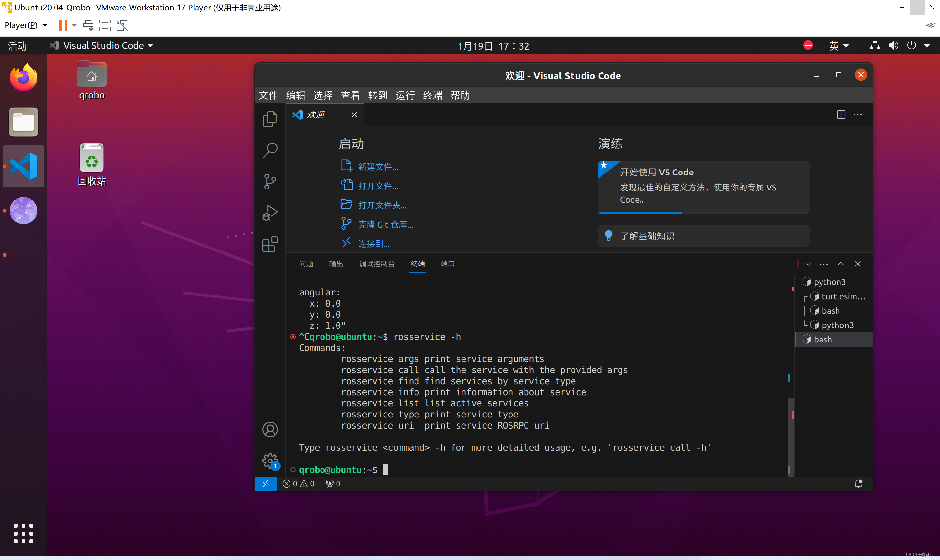The height and width of the screenshot is (560, 940).
Task: Click the 打开文件夹... link
Action: click(382, 205)
